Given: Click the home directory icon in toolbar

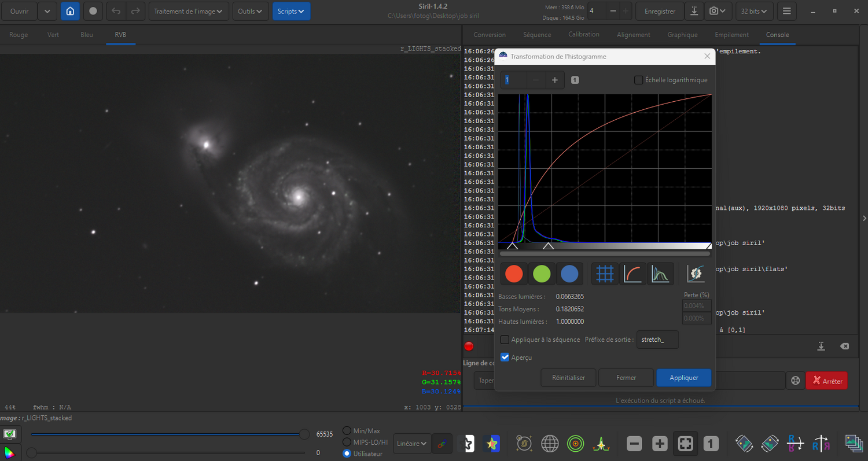Looking at the screenshot, I should [70, 11].
